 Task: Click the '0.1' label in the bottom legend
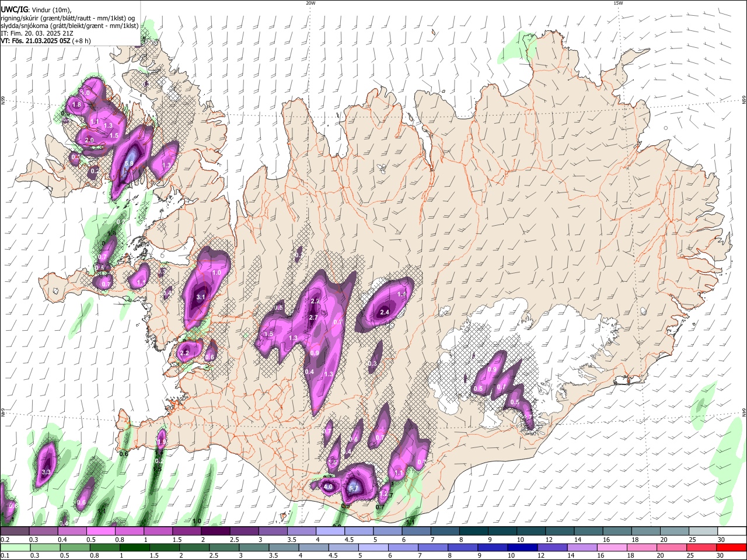[x=5, y=556]
